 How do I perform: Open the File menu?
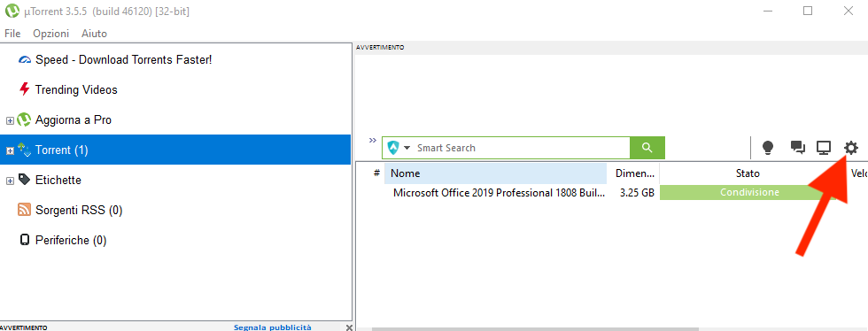click(x=12, y=34)
